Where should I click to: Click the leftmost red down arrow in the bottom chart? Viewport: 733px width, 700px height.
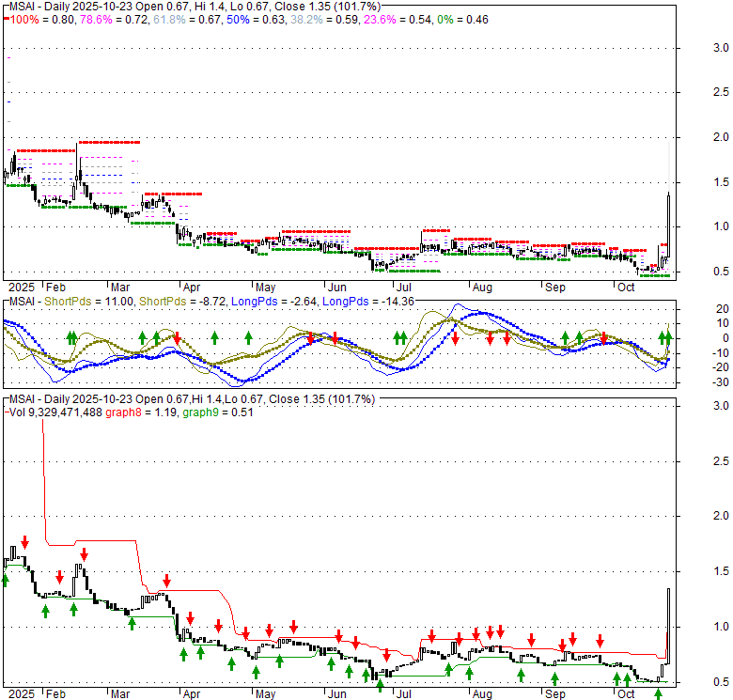(x=25, y=542)
